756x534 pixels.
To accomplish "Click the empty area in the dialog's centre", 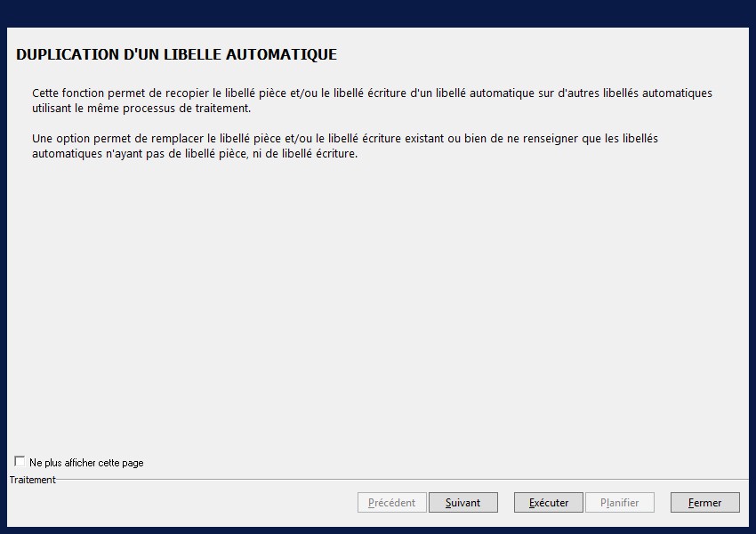I will [x=378, y=303].
